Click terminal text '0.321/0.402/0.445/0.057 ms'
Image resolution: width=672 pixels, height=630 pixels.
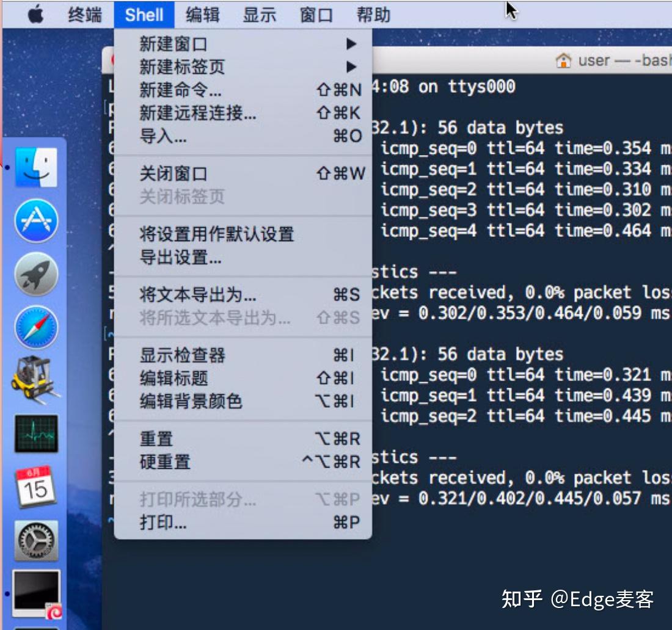(x=544, y=499)
